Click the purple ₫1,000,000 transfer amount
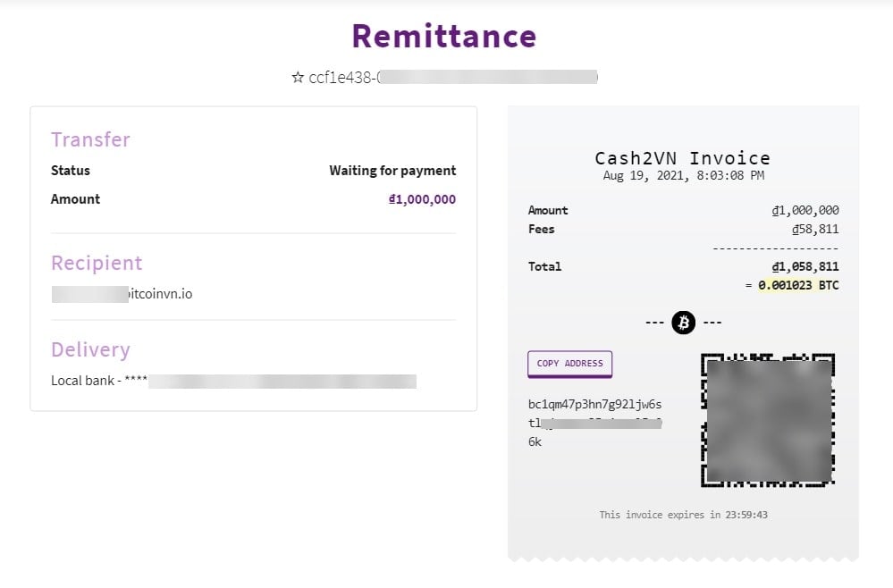Viewport: 893px width, 588px height. pyautogui.click(x=422, y=199)
